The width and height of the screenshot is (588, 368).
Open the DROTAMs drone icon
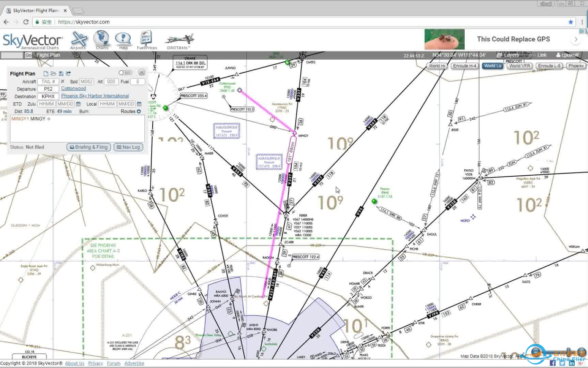click(x=179, y=41)
